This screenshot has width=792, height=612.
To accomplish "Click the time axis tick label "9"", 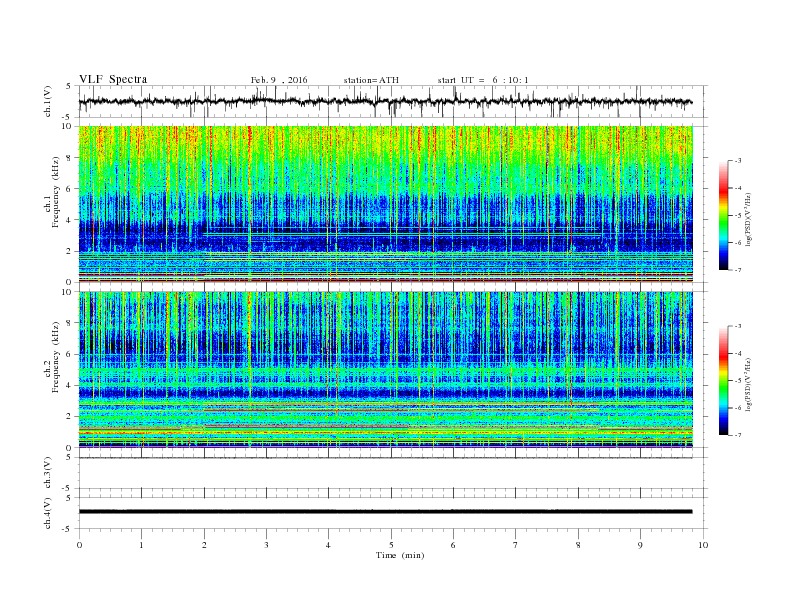I will point(640,545).
